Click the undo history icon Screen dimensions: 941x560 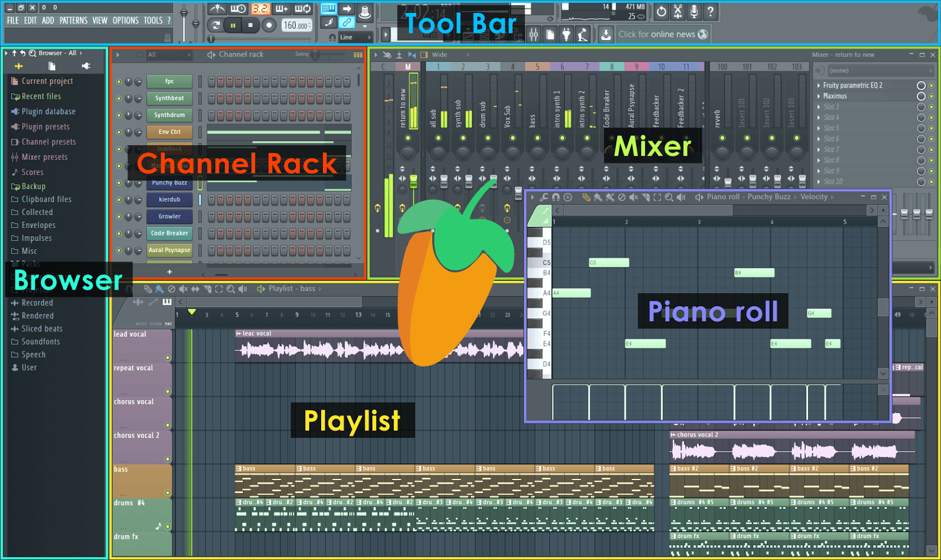click(661, 11)
